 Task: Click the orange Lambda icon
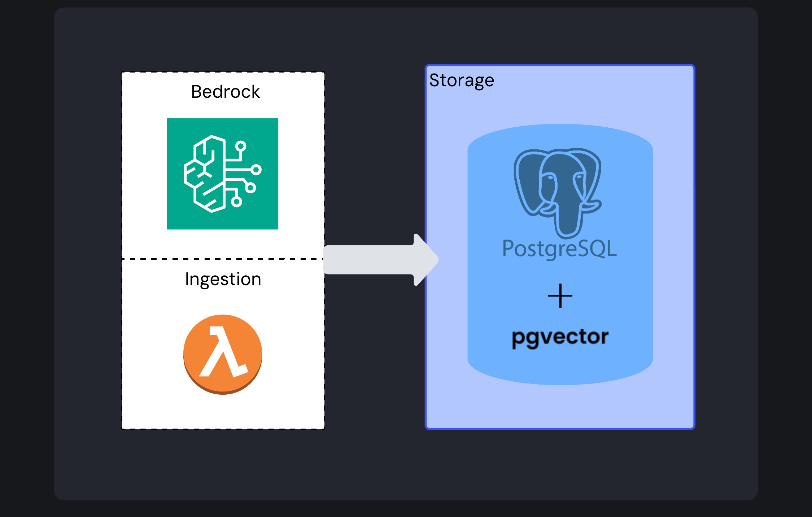223,354
